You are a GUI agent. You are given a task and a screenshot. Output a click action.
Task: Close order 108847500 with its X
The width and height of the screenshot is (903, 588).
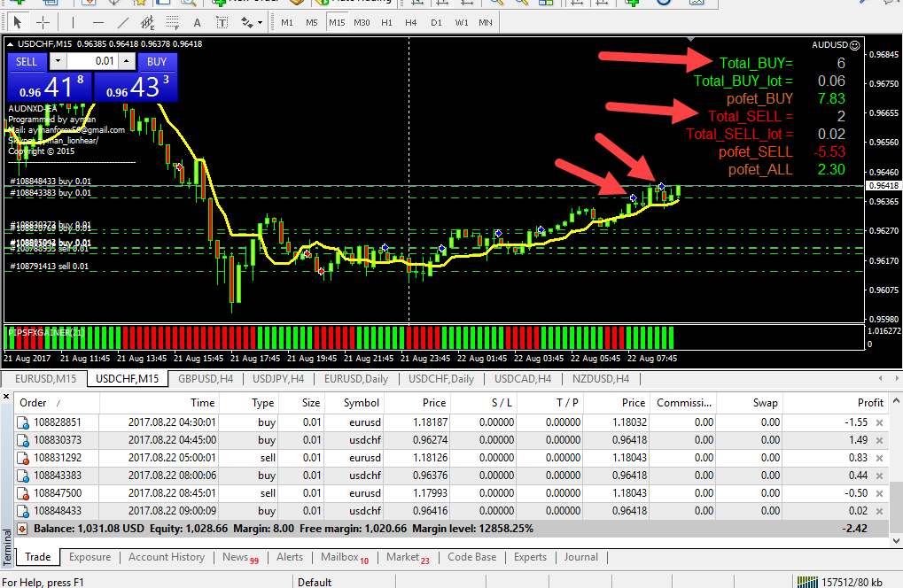879,493
